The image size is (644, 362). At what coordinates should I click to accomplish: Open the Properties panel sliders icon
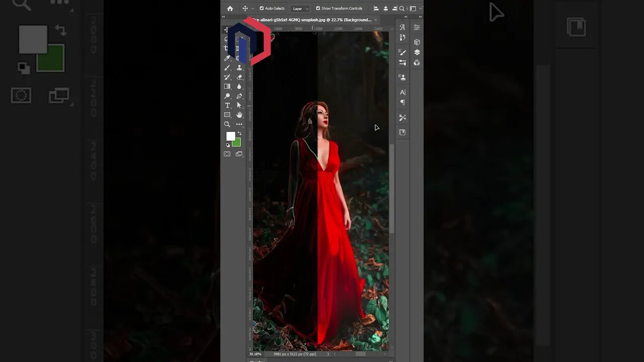point(417,27)
